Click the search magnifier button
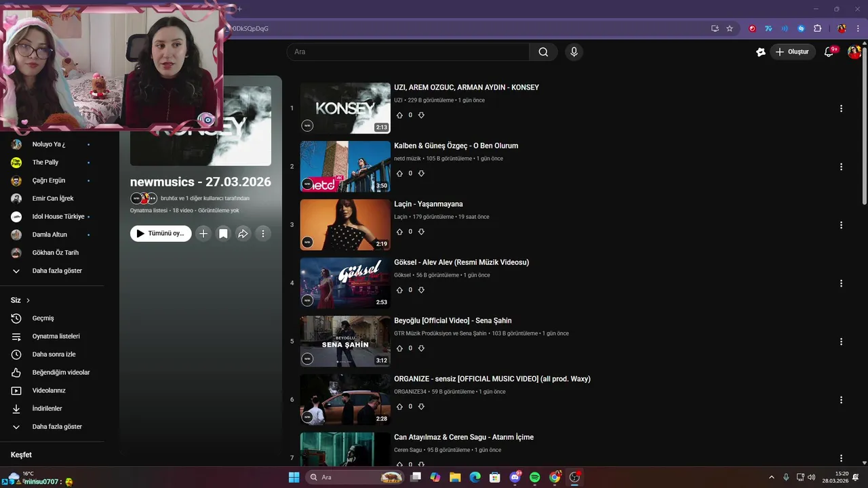This screenshot has width=868, height=488. 543,52
